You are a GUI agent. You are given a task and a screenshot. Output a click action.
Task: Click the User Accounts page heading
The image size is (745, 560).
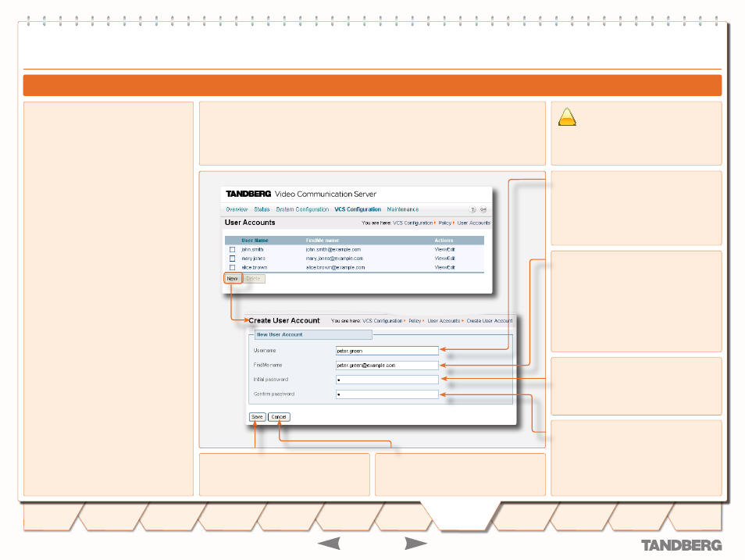click(250, 223)
